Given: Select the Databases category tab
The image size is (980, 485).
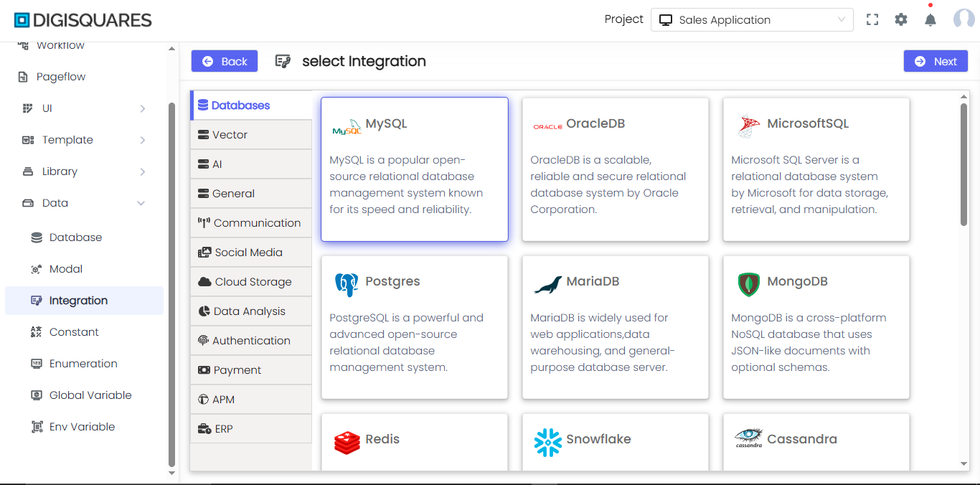Looking at the screenshot, I should click(251, 105).
